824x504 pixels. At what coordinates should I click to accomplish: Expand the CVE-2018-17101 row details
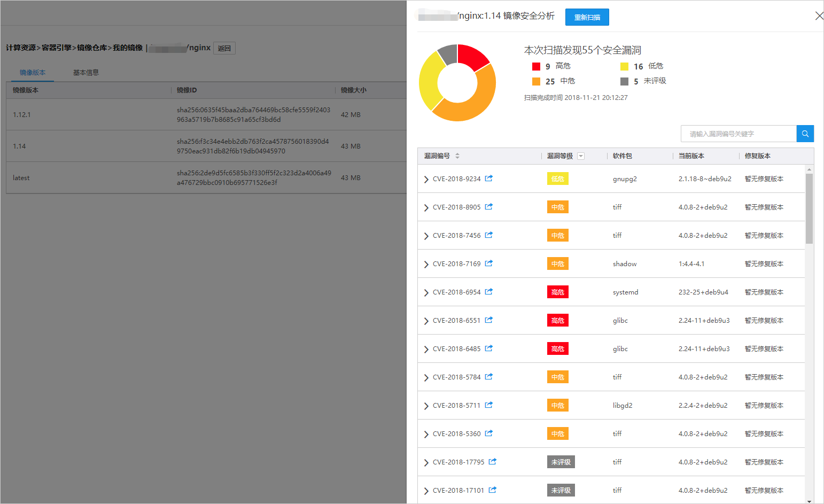[426, 491]
